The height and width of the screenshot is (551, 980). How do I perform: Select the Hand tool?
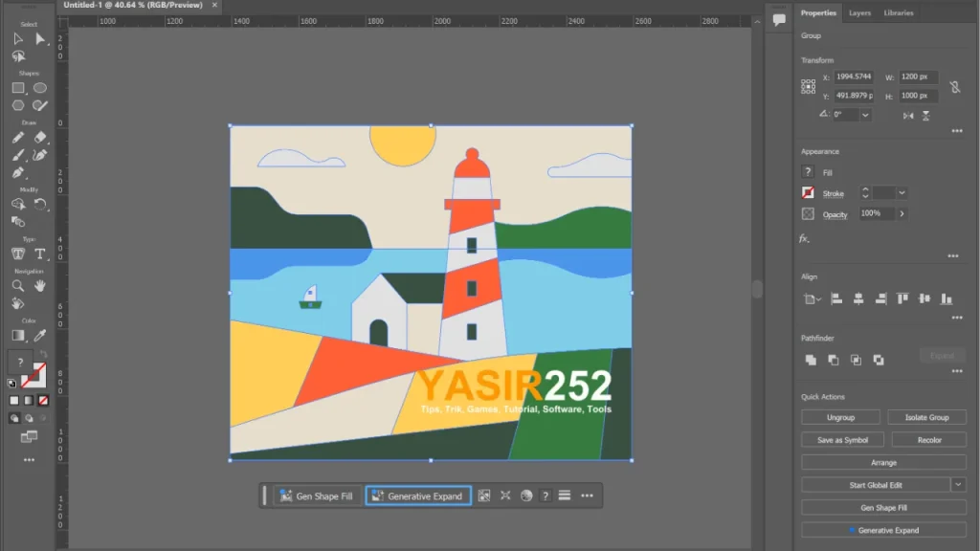40,285
